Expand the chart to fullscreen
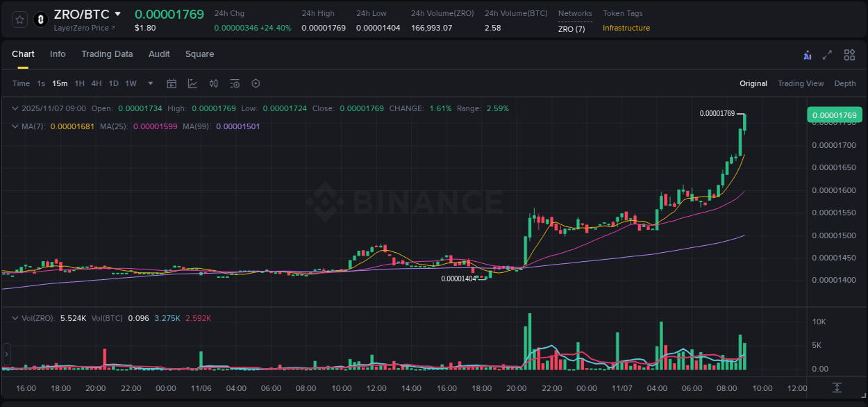 click(x=827, y=54)
